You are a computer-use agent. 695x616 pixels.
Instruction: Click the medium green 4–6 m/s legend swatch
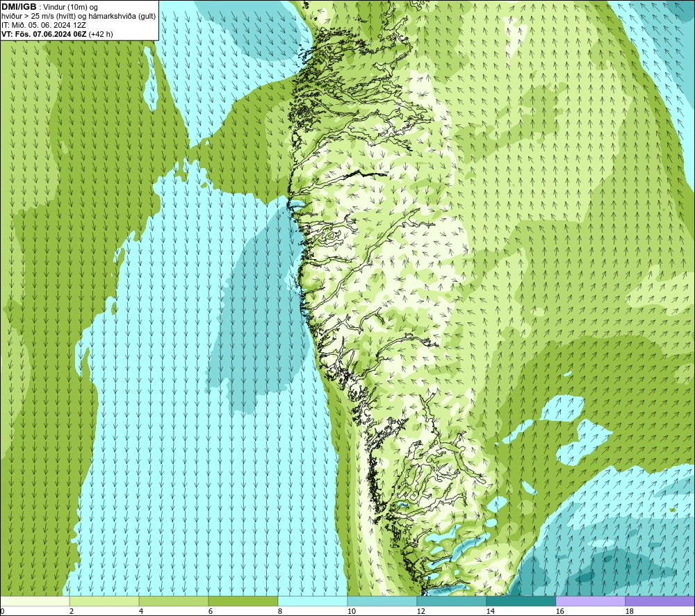[x=174, y=601]
